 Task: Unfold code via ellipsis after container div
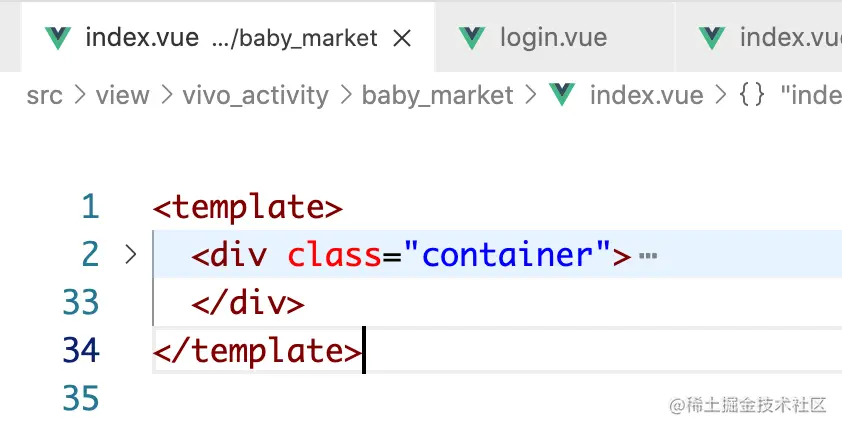click(648, 256)
